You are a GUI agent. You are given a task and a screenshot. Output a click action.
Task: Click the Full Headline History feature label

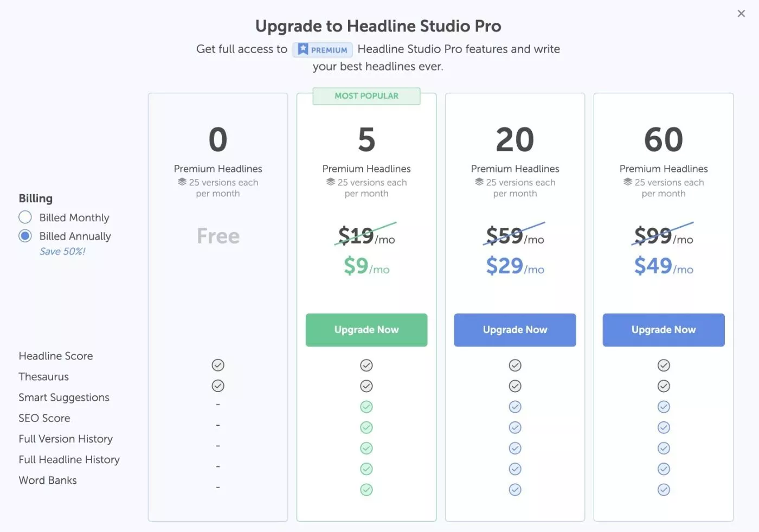(69, 460)
